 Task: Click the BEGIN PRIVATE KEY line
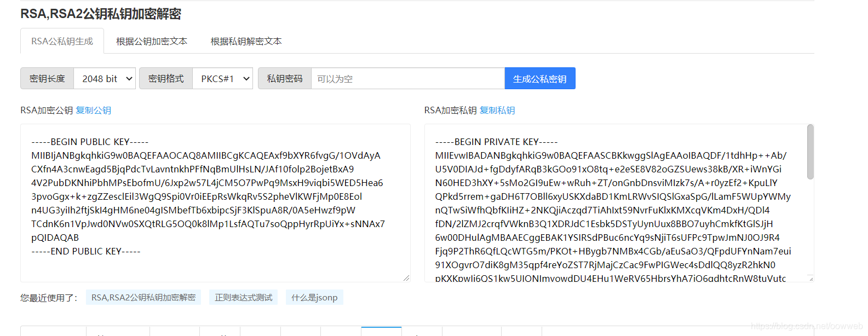point(497,142)
